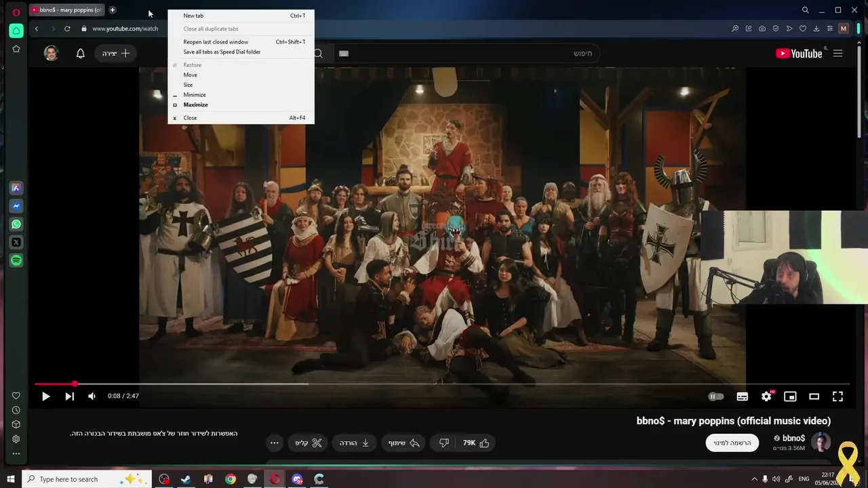Open Opera downloads icon
Image resolution: width=868 pixels, height=488 pixels.
pyautogui.click(x=816, y=28)
